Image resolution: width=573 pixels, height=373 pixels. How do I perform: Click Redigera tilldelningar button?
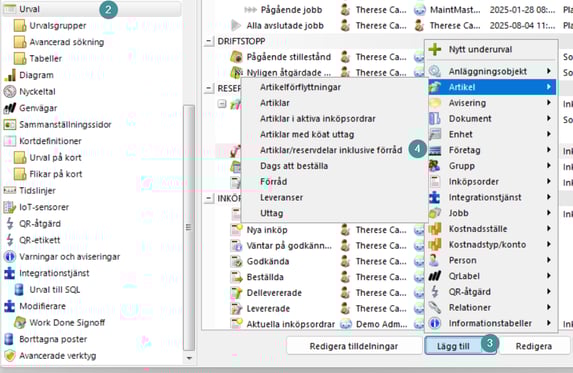[x=353, y=346]
